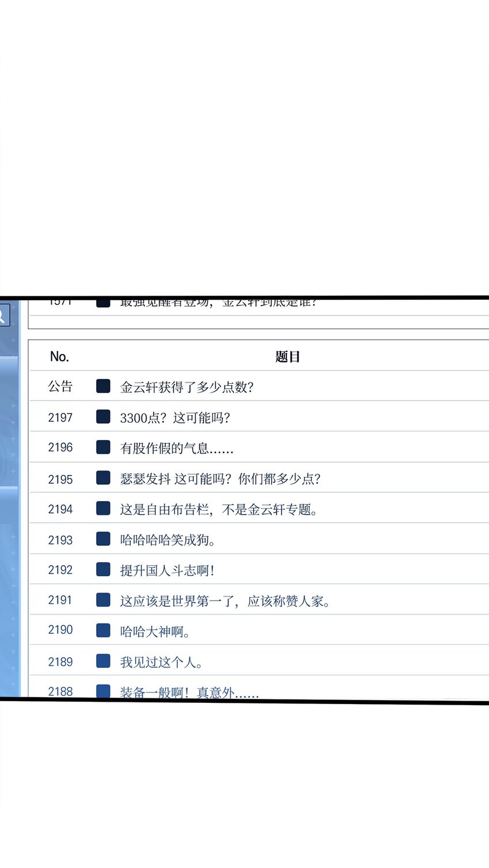Click the blue square icon for post 2189
The height and width of the screenshot is (868, 489).
103,661
